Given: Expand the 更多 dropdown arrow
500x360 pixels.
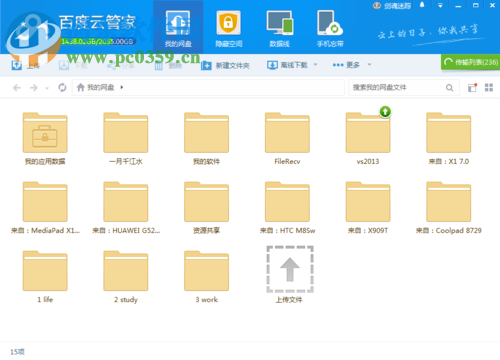Looking at the screenshot, I should [369, 65].
